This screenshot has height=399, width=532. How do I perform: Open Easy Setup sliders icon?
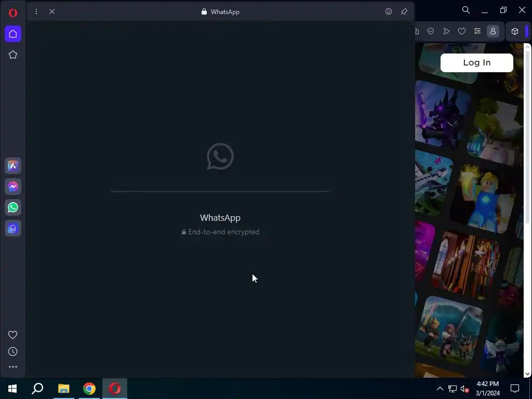(477, 31)
